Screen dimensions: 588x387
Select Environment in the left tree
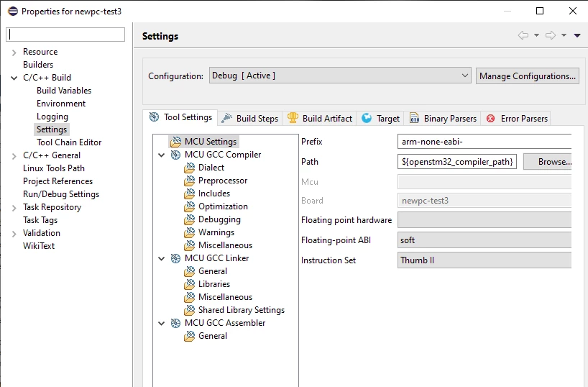61,104
